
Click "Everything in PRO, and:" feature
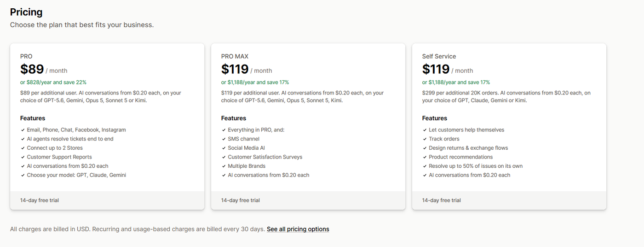click(256, 130)
